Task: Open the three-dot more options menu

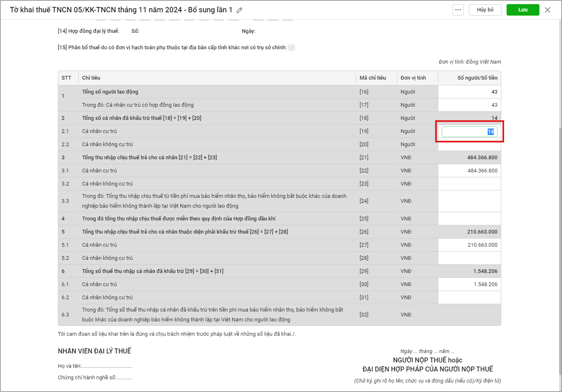Action: (x=458, y=10)
